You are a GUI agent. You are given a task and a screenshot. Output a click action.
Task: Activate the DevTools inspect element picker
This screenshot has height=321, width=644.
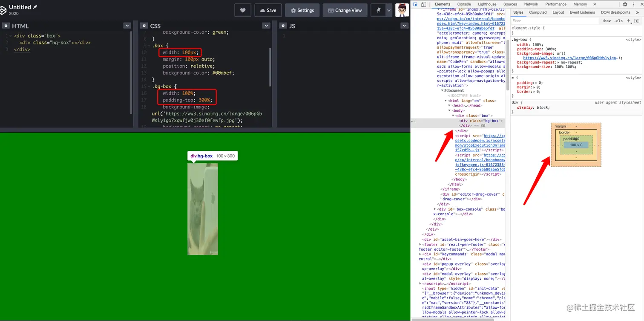tap(415, 4)
